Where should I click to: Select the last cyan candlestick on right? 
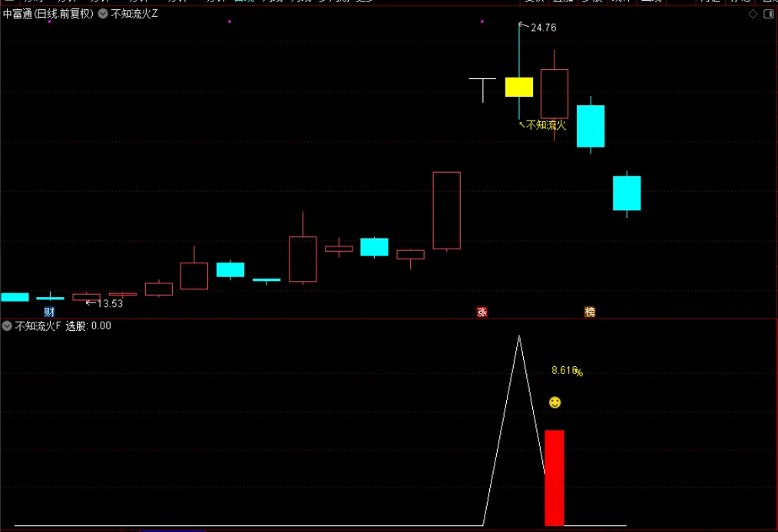627,193
